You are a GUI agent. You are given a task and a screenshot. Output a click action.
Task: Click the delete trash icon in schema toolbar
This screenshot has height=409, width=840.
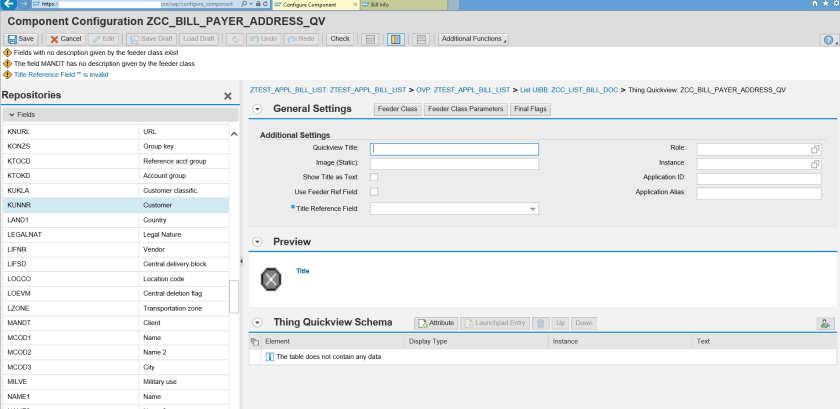541,323
